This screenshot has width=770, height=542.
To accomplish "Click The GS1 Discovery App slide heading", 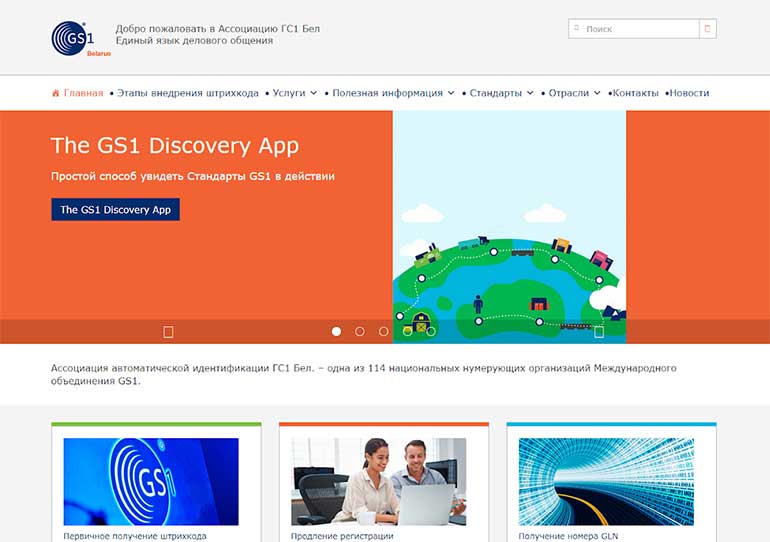I will [x=175, y=146].
